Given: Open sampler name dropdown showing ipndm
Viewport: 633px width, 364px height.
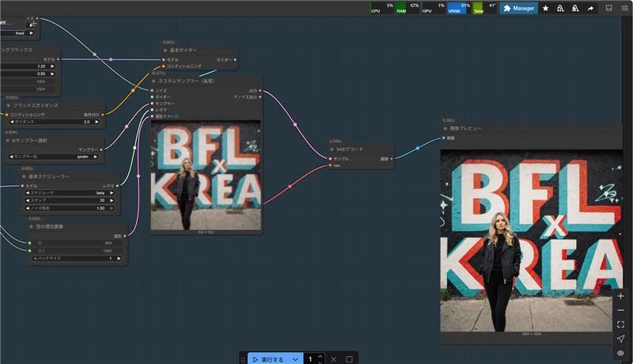Looking at the screenshot, I should tap(53, 157).
